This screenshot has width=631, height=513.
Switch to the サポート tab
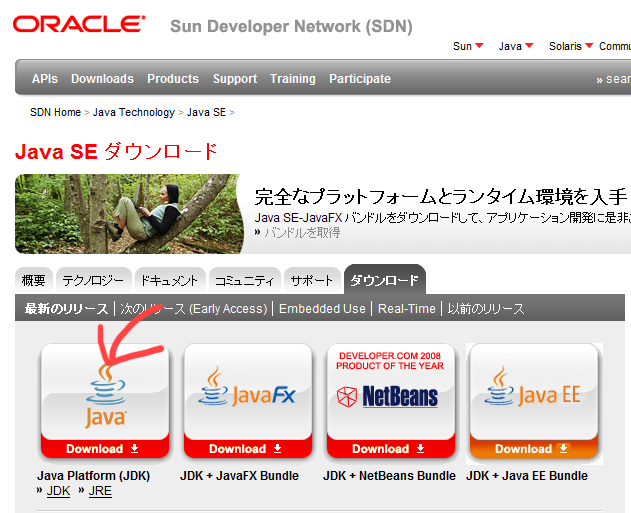312,280
